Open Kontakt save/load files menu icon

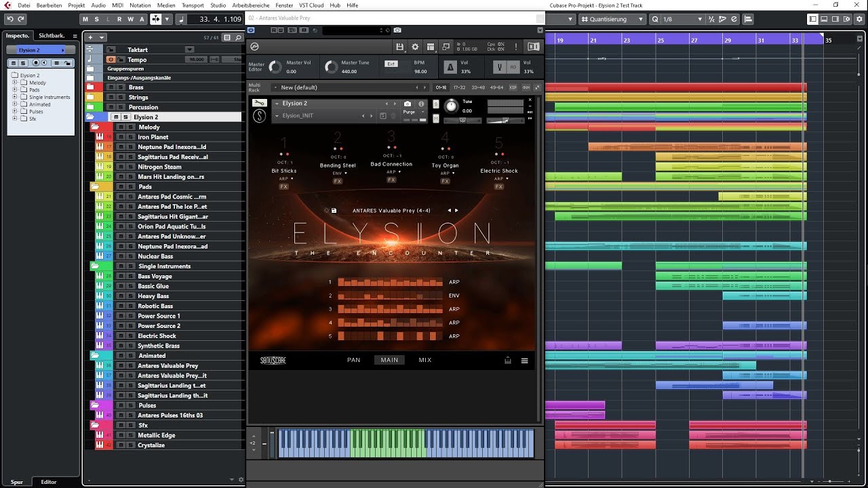click(x=400, y=47)
